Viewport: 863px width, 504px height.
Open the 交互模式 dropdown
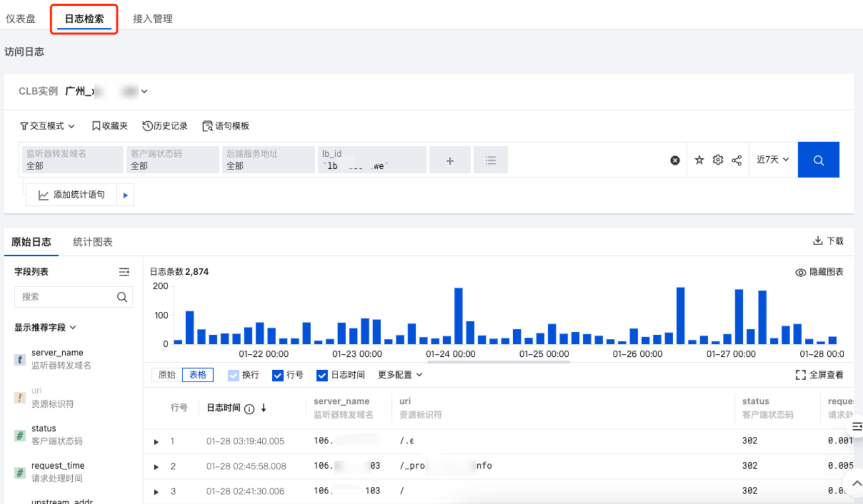pos(47,126)
